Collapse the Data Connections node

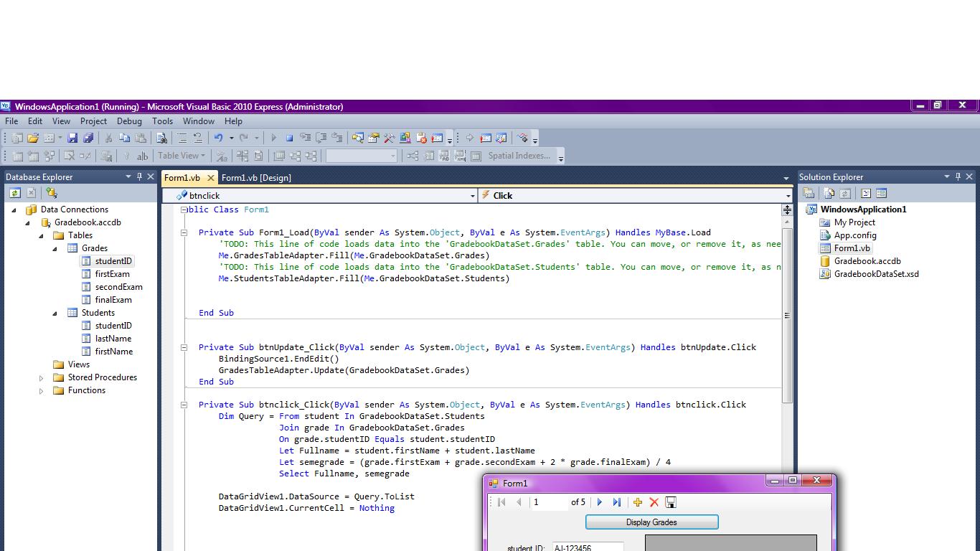point(14,210)
